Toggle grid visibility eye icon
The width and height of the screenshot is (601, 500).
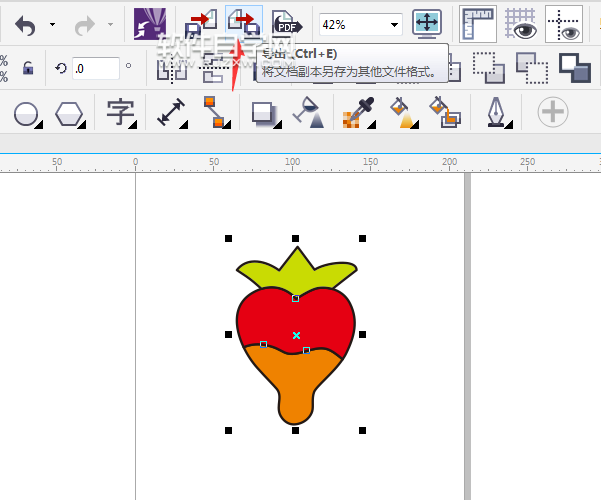(x=521, y=24)
